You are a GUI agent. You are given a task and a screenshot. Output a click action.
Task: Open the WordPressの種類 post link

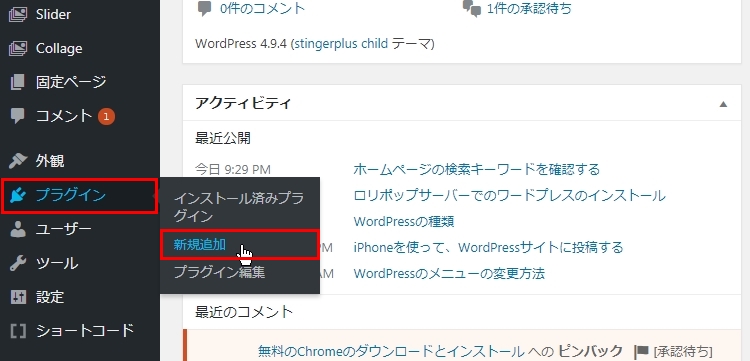pos(404,222)
